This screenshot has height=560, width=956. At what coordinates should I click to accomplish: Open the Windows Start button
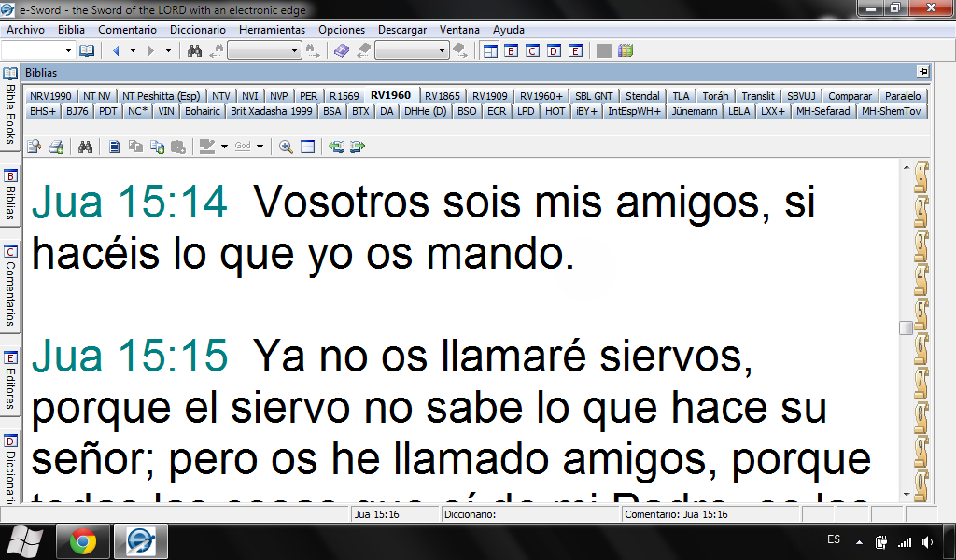tap(24, 541)
